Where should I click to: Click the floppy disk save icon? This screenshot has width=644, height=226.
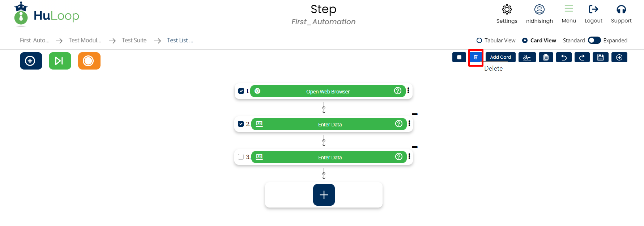click(600, 57)
